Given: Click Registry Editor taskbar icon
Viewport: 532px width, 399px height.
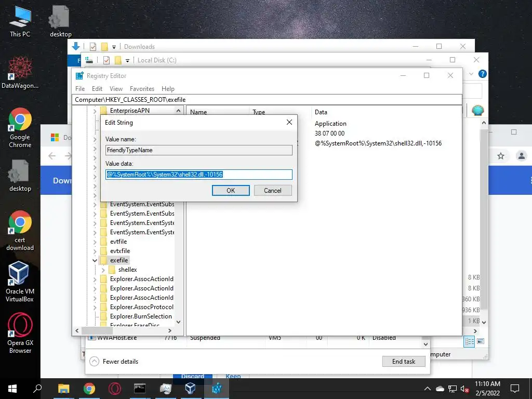Looking at the screenshot, I should 217,389.
